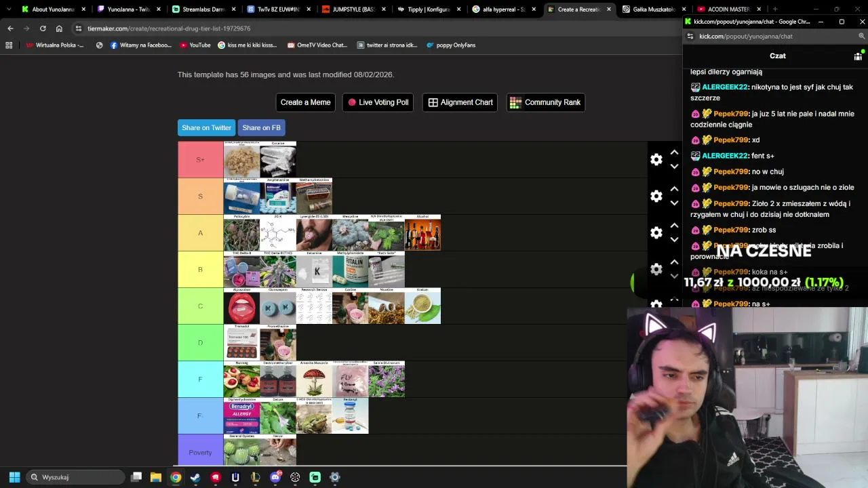868x488 pixels.
Task: Click the Nicotine tobacco image
Action: click(387, 306)
